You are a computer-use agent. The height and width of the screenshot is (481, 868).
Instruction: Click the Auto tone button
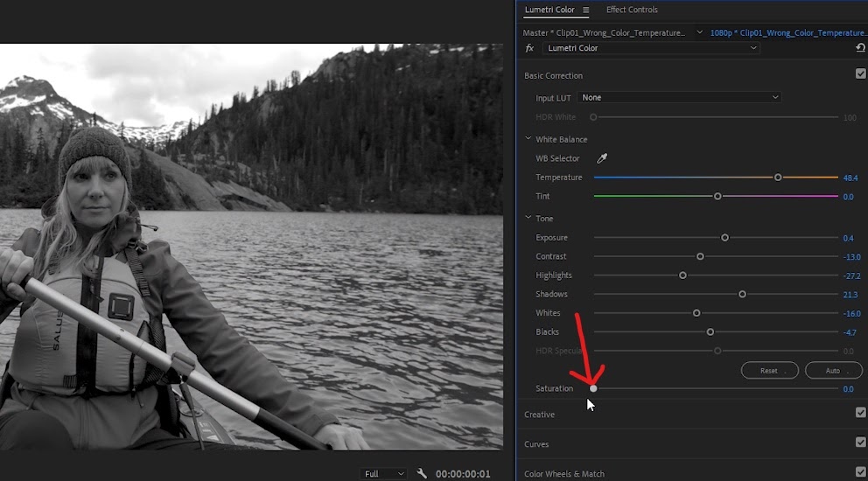(834, 370)
